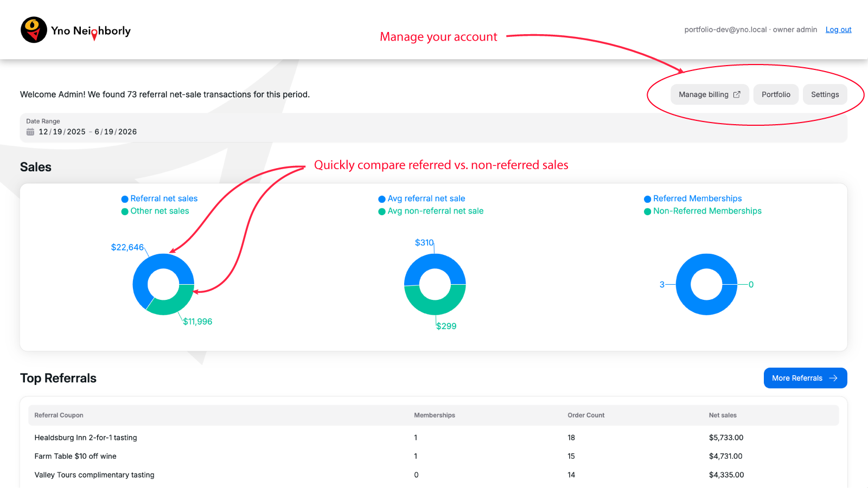This screenshot has width=868, height=488.
Task: Select the Referral net sales legend label
Action: [x=164, y=198]
